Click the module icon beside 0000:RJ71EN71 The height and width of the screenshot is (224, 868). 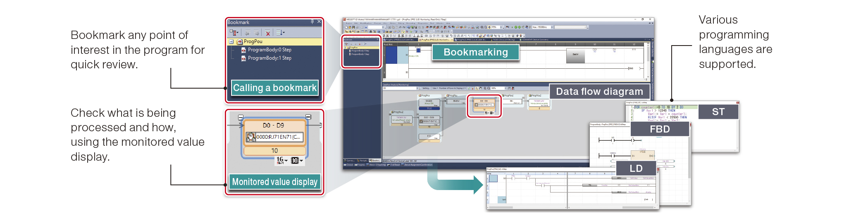[250, 137]
